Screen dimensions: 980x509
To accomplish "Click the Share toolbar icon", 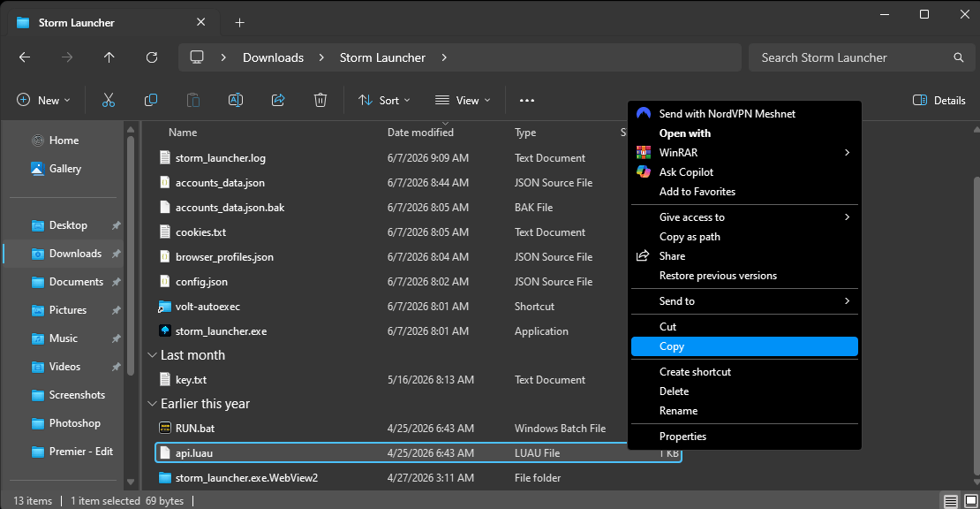I will tap(278, 100).
